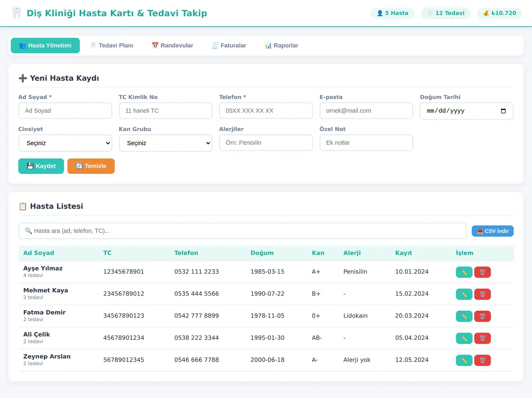Select the name Ayşe Yılmaz in list
The height and width of the screenshot is (398, 532).
pyautogui.click(x=43, y=268)
